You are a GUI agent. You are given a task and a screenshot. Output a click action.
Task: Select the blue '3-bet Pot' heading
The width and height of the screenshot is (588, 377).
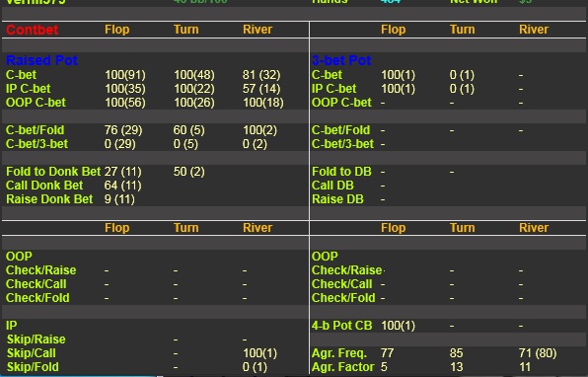tap(341, 60)
